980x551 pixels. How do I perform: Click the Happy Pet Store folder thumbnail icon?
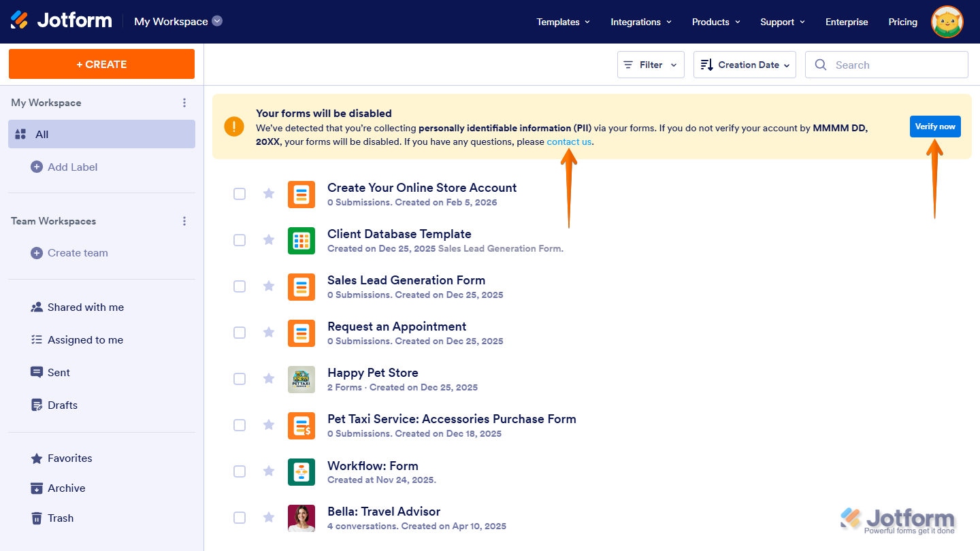click(301, 379)
